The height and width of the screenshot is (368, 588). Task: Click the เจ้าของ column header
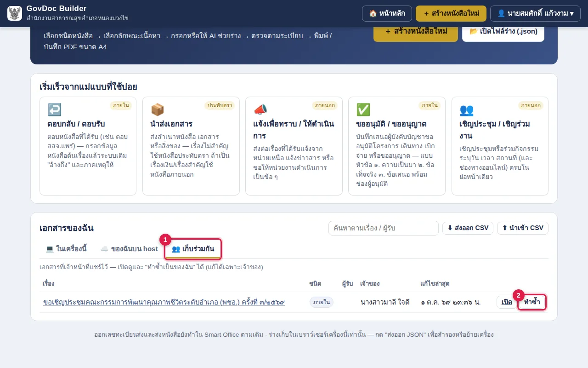pos(370,283)
